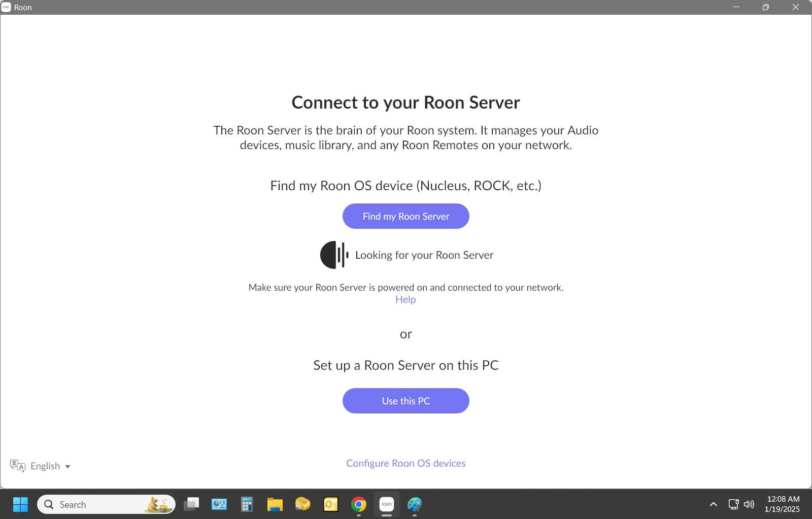Open the monitor app icon beside Task View
The image size is (812, 519).
[x=219, y=504]
